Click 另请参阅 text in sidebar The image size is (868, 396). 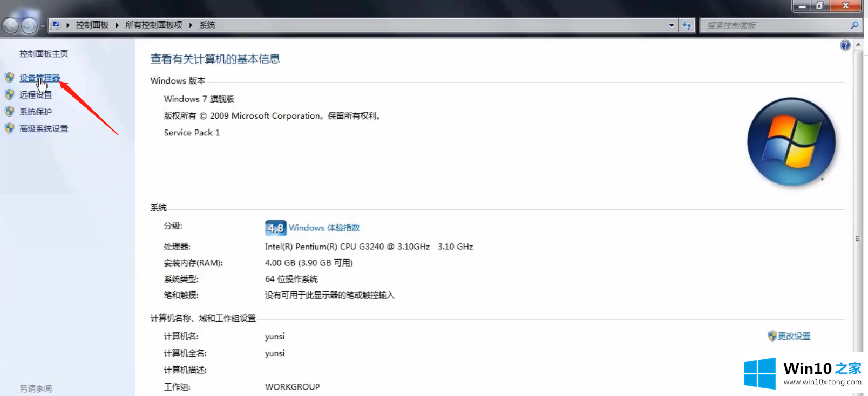(36, 388)
